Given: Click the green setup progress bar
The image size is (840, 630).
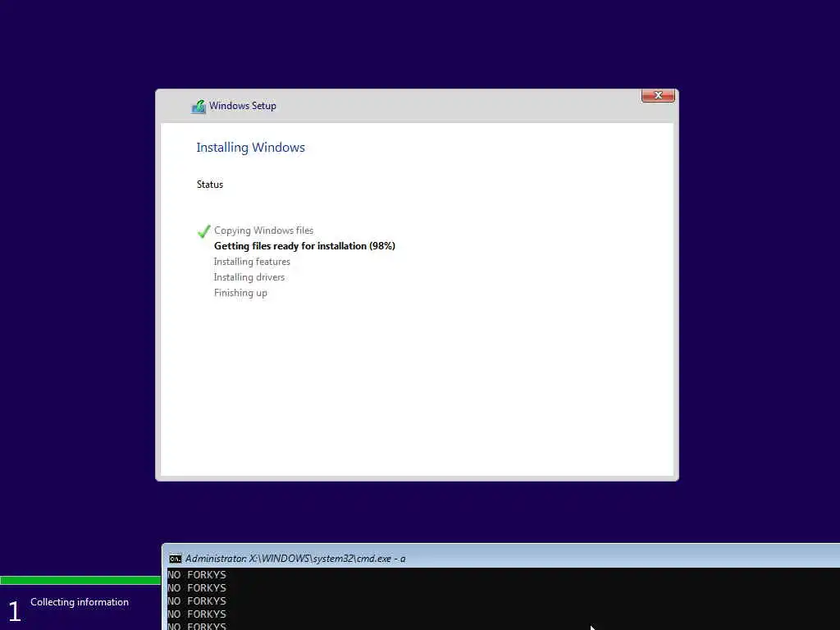Looking at the screenshot, I should coord(80,580).
